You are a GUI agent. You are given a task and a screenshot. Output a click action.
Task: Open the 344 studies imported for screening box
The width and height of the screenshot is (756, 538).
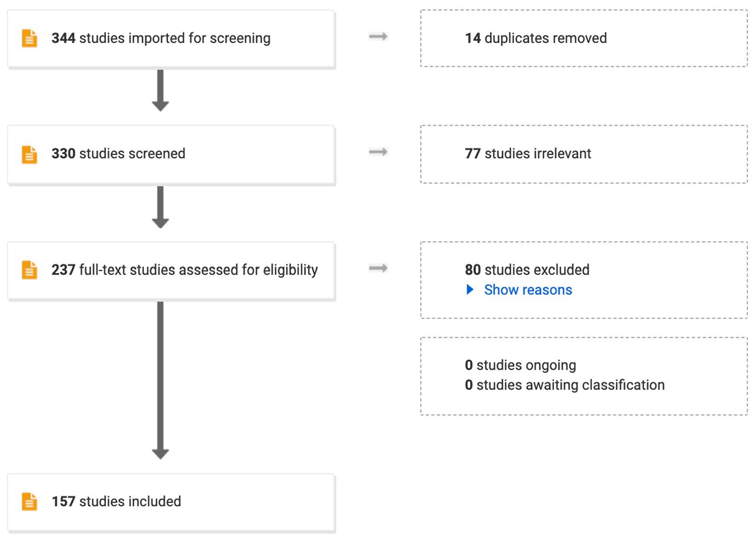(171, 39)
